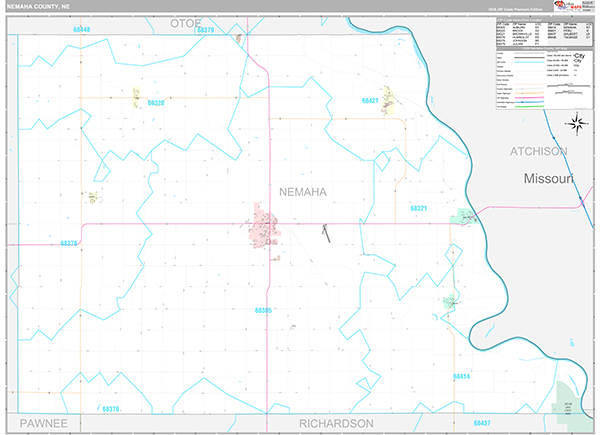Click the small town marker beside 68320

tap(137, 97)
